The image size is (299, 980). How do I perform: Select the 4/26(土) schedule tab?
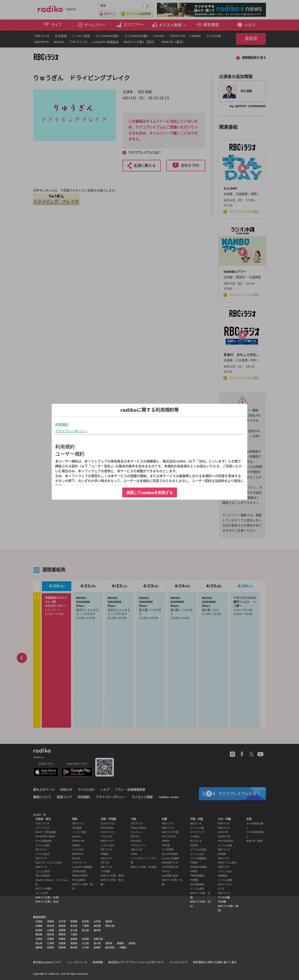(245, 586)
